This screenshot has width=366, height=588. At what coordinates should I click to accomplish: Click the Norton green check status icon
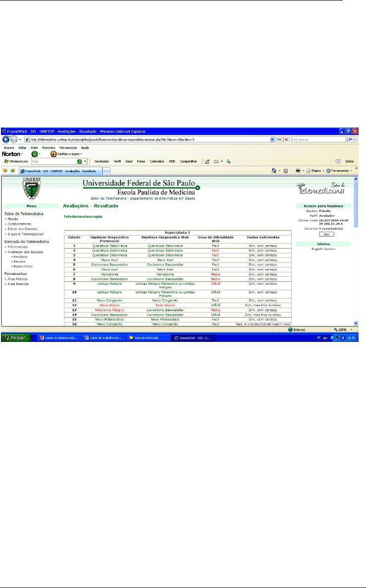[34, 154]
